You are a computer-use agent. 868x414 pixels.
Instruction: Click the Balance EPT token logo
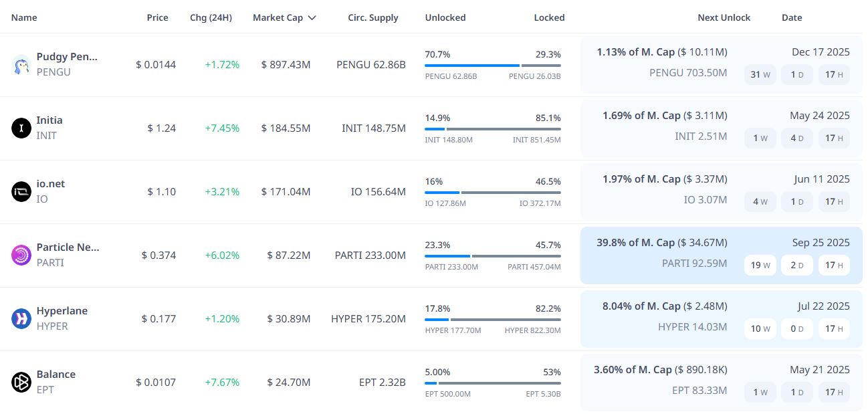click(21, 382)
